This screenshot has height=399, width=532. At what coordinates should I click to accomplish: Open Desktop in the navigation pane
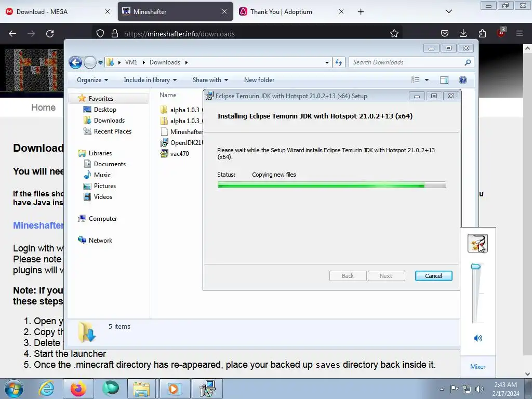pos(105,110)
